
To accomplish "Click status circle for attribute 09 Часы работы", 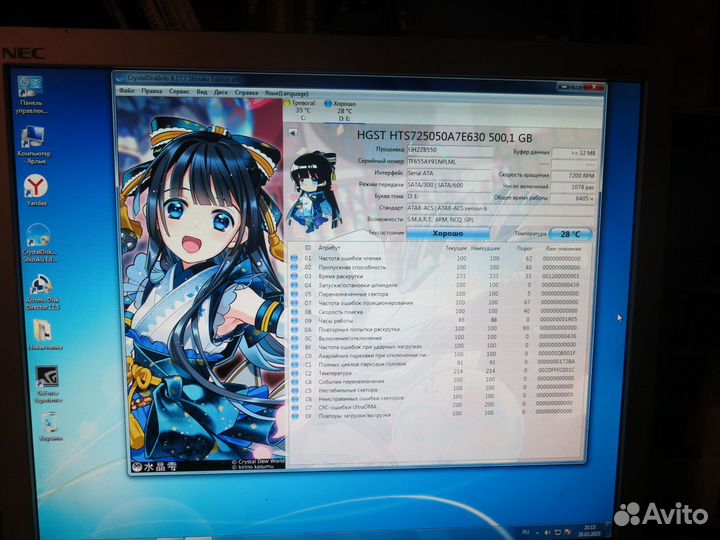I will (x=294, y=321).
